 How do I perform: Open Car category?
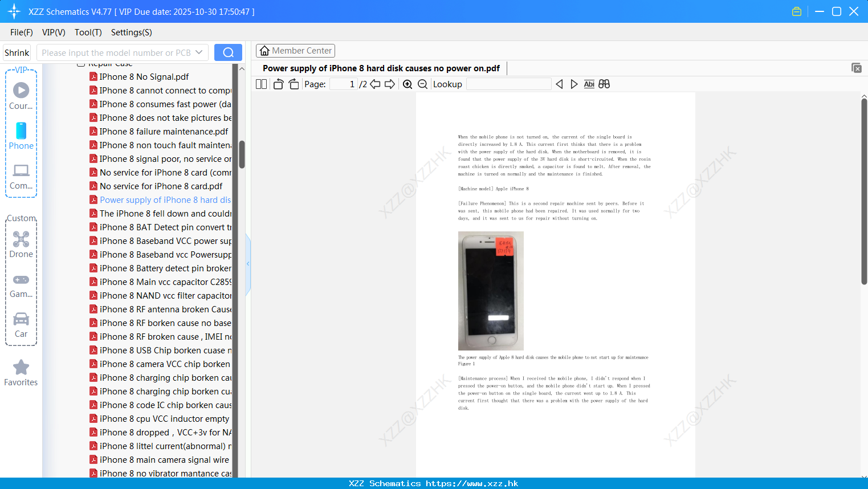pyautogui.click(x=21, y=325)
